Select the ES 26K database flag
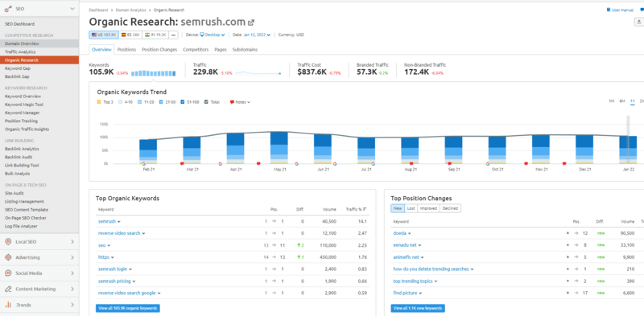 click(x=130, y=35)
